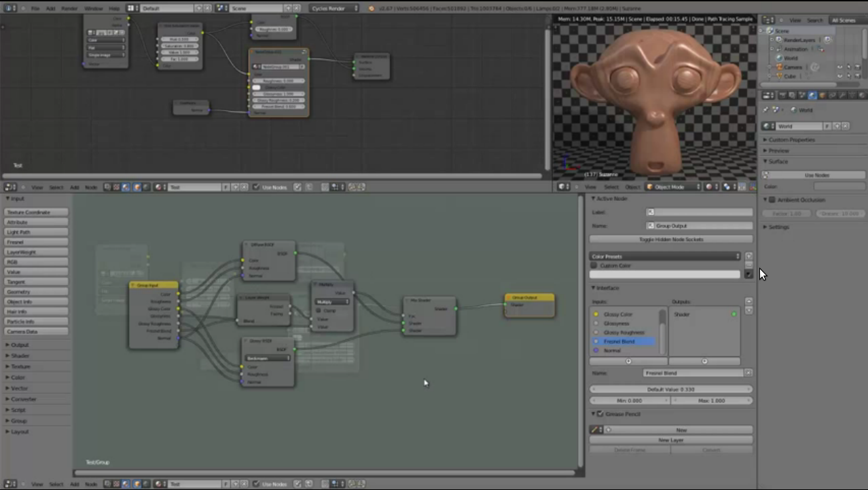868x490 pixels.
Task: Enable the Custom Color checkbox
Action: tap(594, 265)
